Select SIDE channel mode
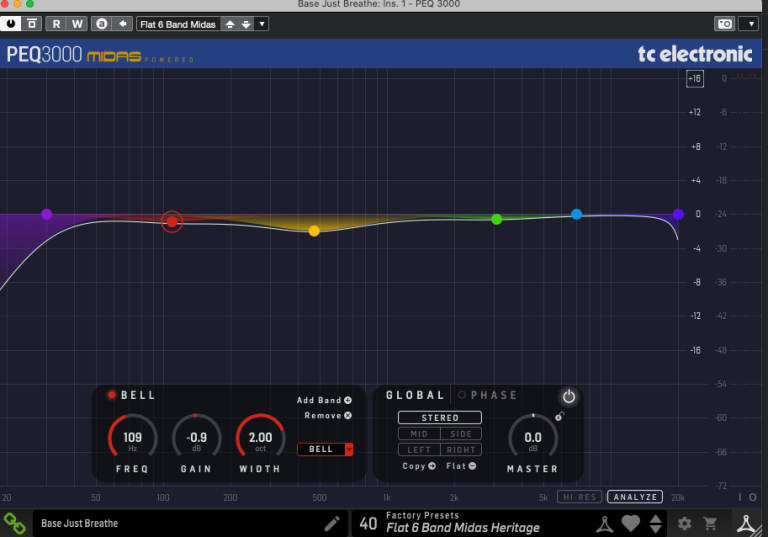The width and height of the screenshot is (768, 537). tap(461, 434)
